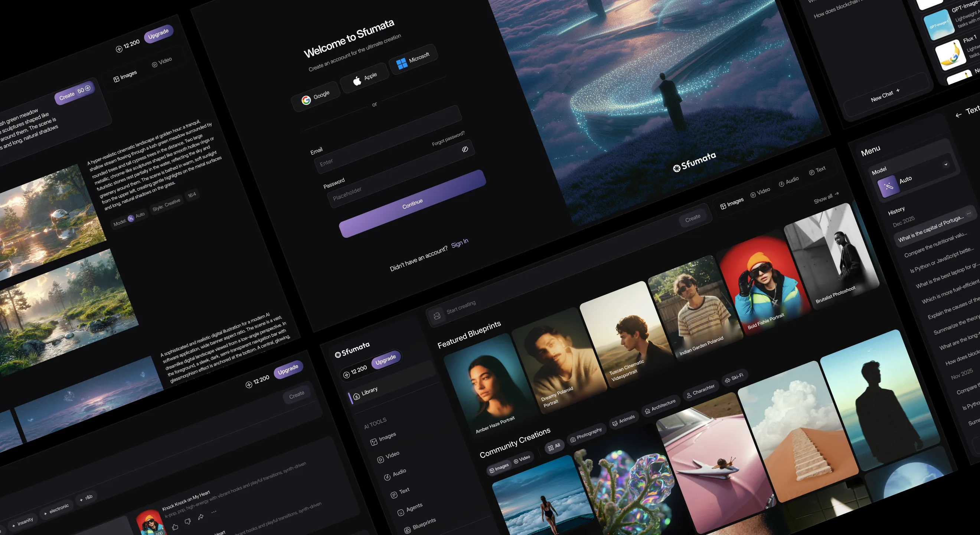Switch to Images tab in generator screen

click(x=125, y=76)
